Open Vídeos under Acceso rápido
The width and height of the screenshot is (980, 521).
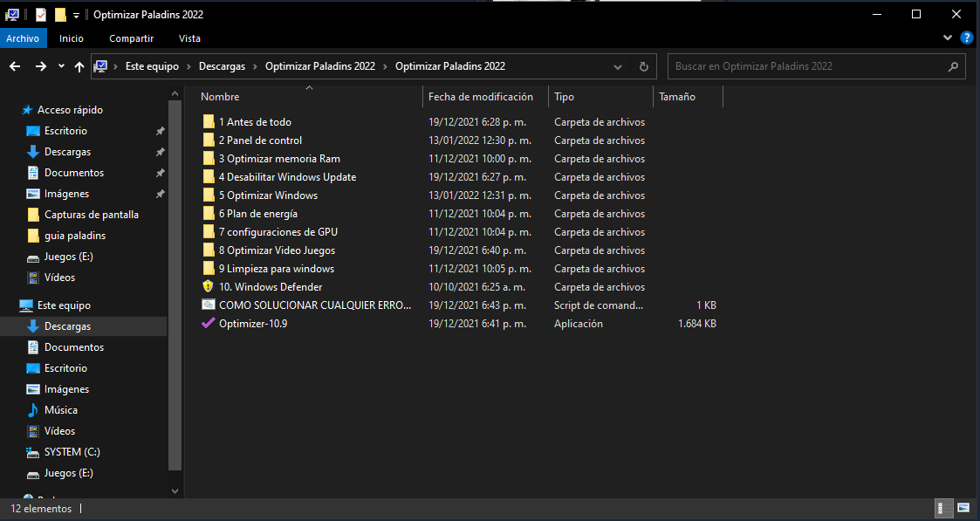click(x=59, y=278)
